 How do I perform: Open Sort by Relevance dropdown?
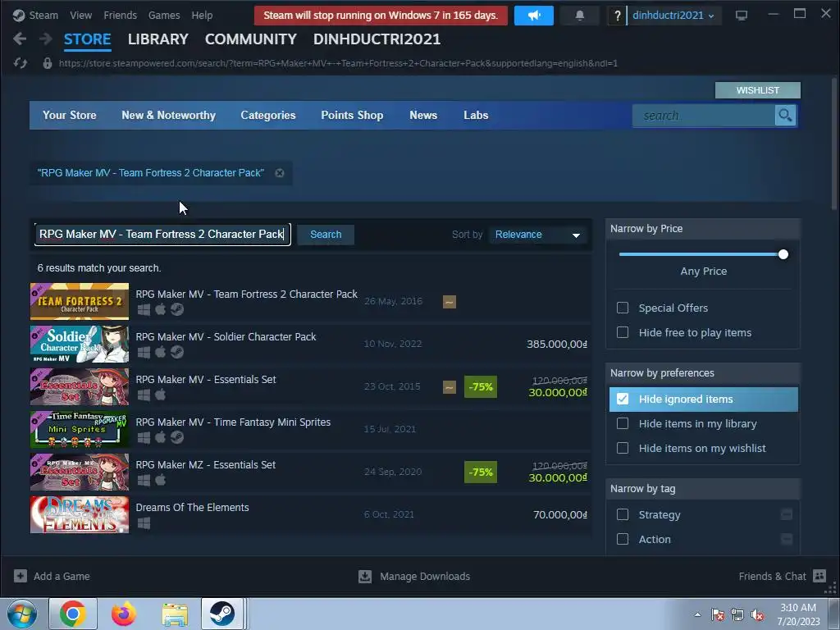click(537, 235)
